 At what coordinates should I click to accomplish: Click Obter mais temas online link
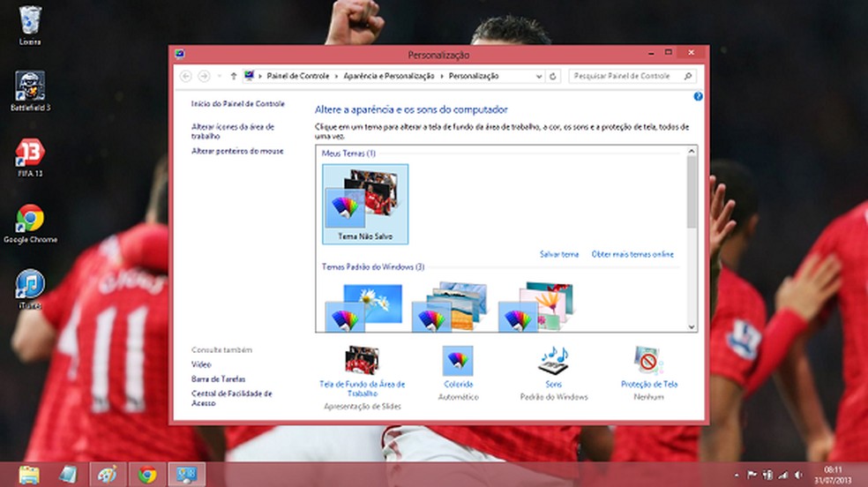pyautogui.click(x=632, y=254)
